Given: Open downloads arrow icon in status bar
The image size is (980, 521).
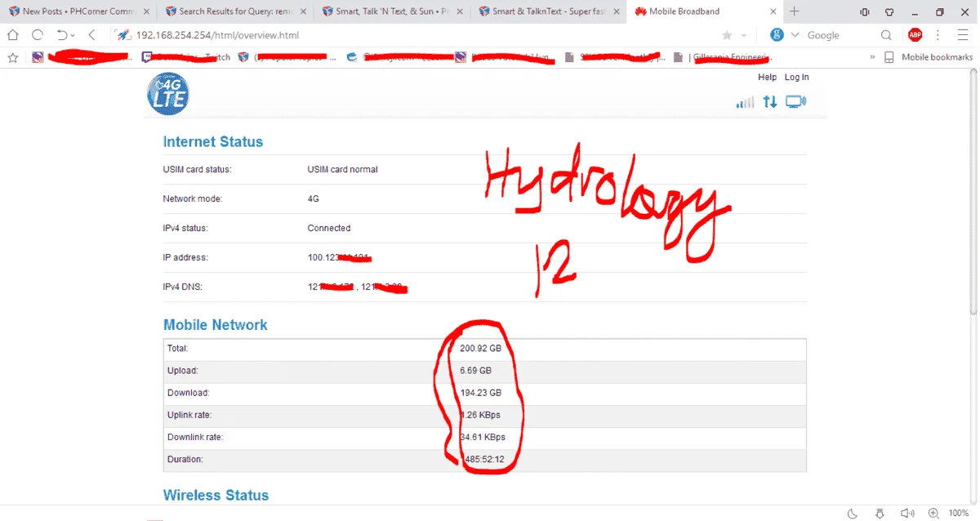Looking at the screenshot, I should 880,513.
